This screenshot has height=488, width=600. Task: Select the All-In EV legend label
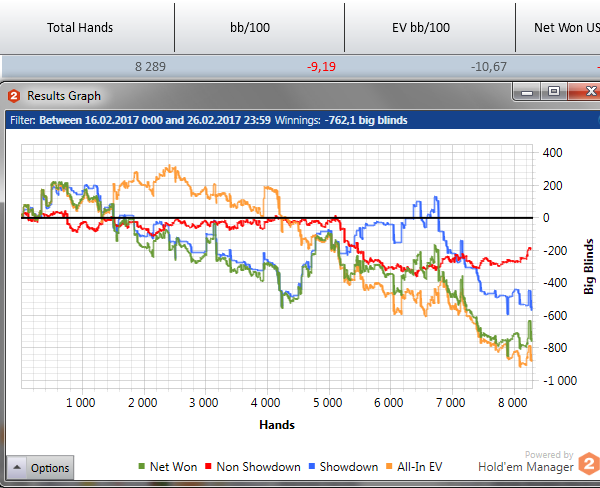tap(419, 467)
